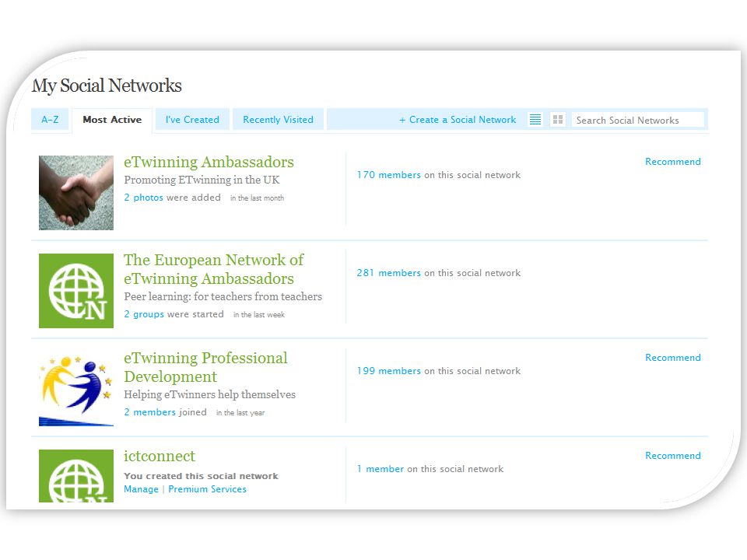Select Peer learning: for teachers from teachers

click(x=223, y=296)
